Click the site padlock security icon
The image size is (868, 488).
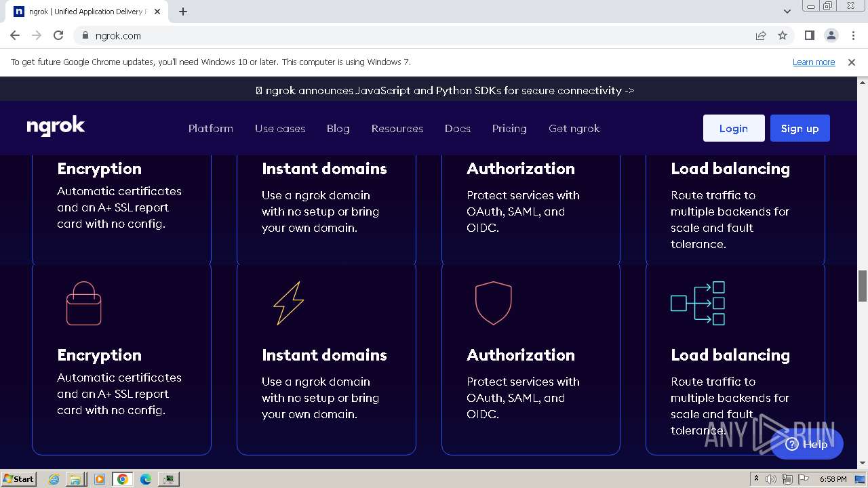[85, 35]
